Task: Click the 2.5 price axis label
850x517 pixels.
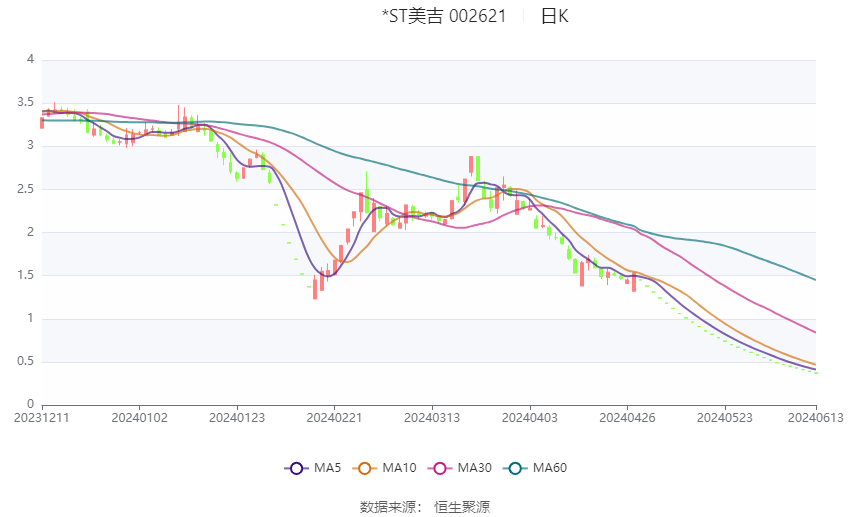Action: (x=25, y=189)
